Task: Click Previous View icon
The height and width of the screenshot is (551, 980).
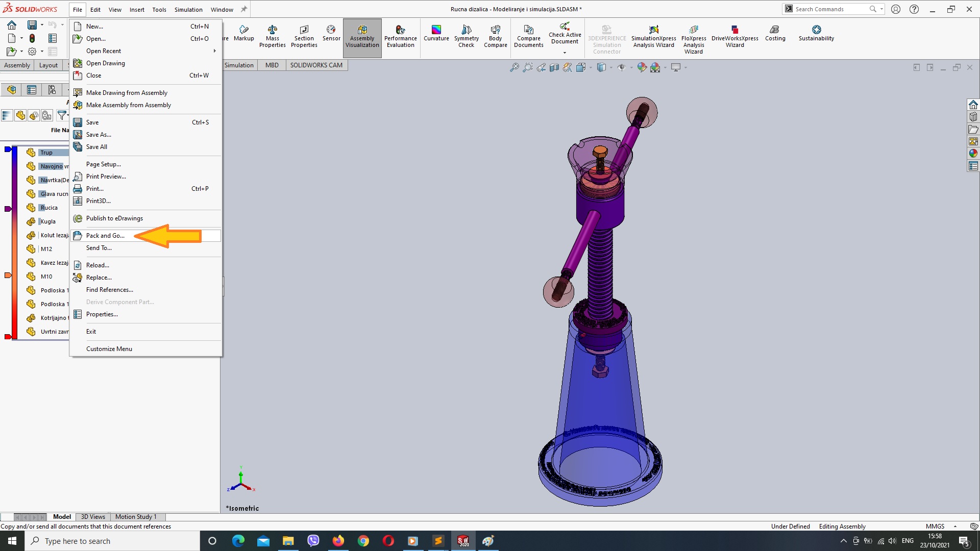Action: [x=541, y=67]
